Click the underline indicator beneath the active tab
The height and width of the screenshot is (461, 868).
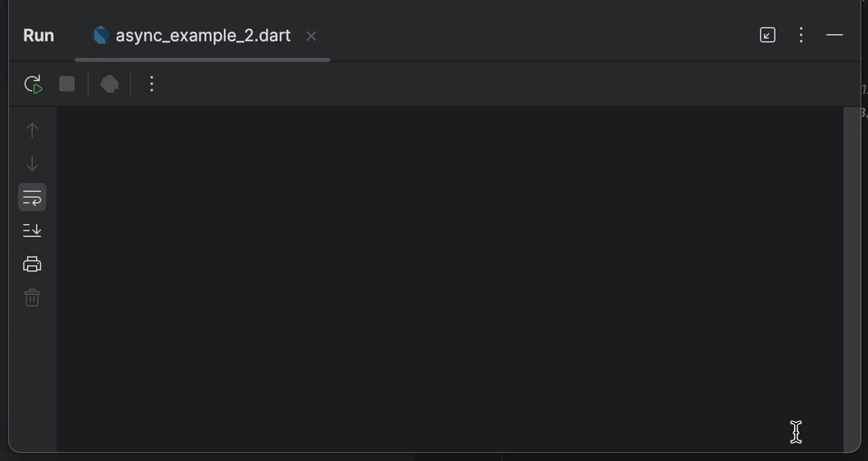pos(202,60)
